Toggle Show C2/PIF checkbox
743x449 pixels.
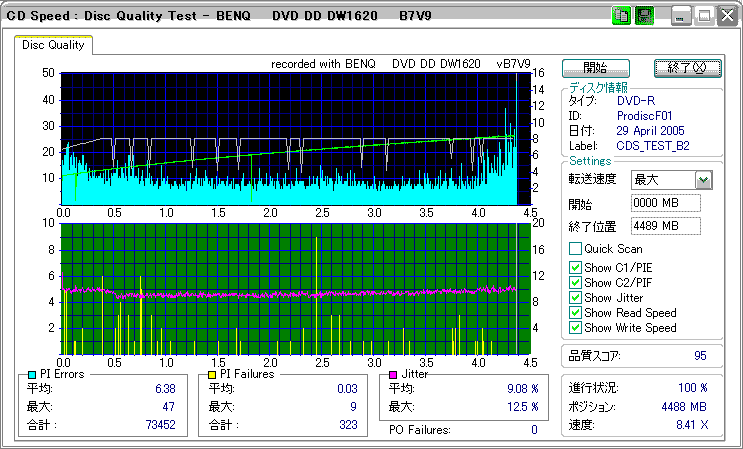click(x=575, y=282)
